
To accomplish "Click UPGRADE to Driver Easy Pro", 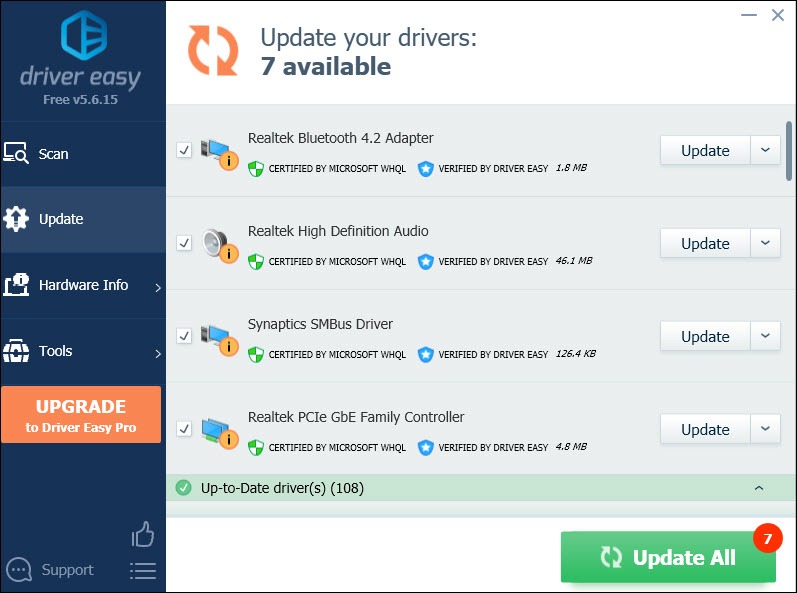I will [x=81, y=415].
